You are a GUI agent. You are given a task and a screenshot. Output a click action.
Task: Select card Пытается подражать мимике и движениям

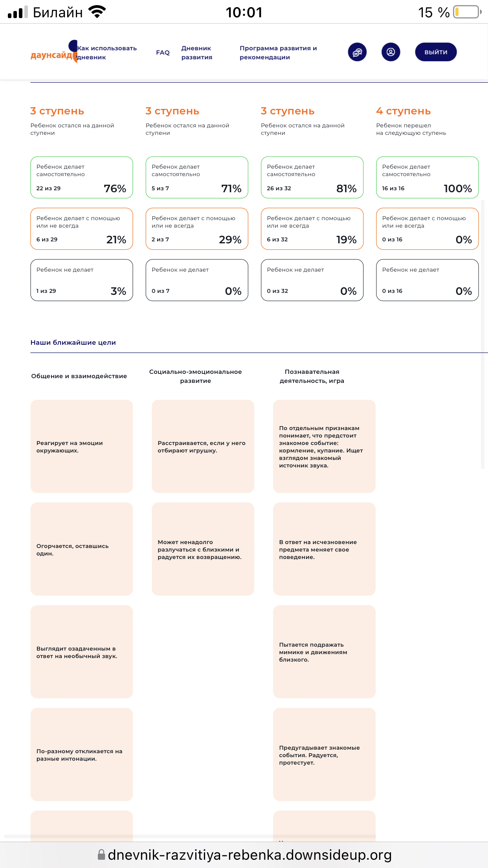point(324,652)
